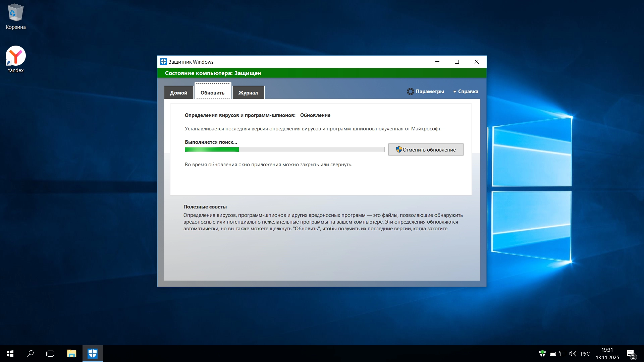The width and height of the screenshot is (644, 362).
Task: Click the clock showing 19:31
Action: coord(607,350)
